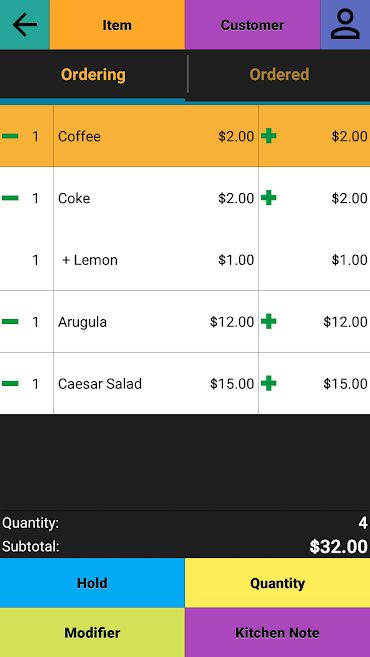Open the Item menu button
The image size is (370, 657).
point(117,25)
